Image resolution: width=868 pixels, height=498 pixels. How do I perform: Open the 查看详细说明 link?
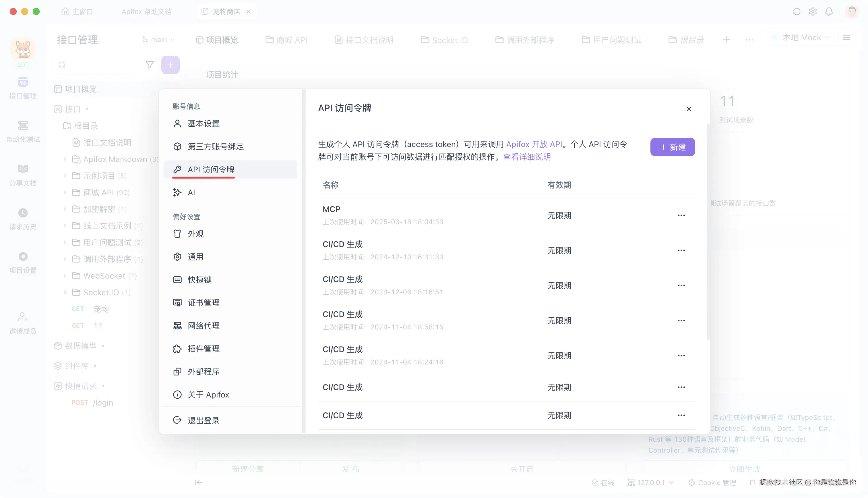[527, 157]
